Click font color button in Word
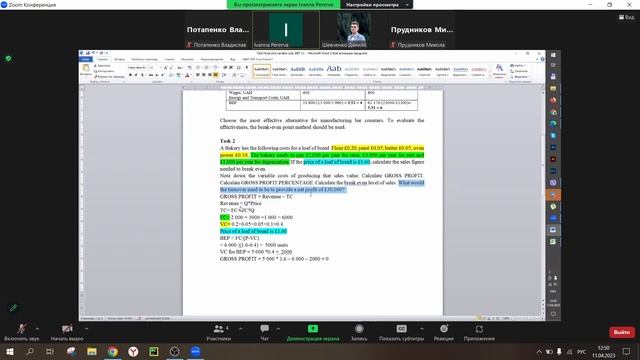The height and width of the screenshot is (360, 640). pos(187,75)
